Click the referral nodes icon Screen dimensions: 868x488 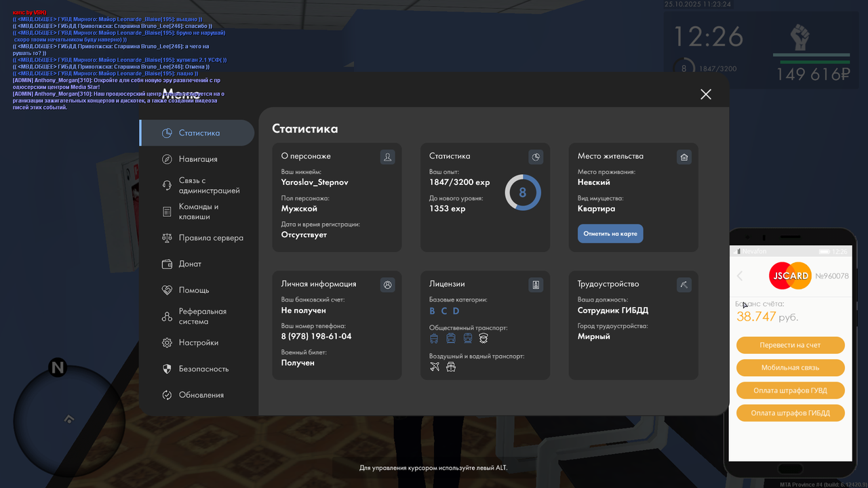167,317
